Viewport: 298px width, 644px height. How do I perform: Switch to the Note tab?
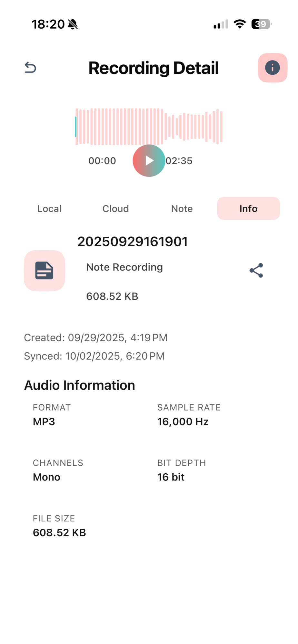182,209
